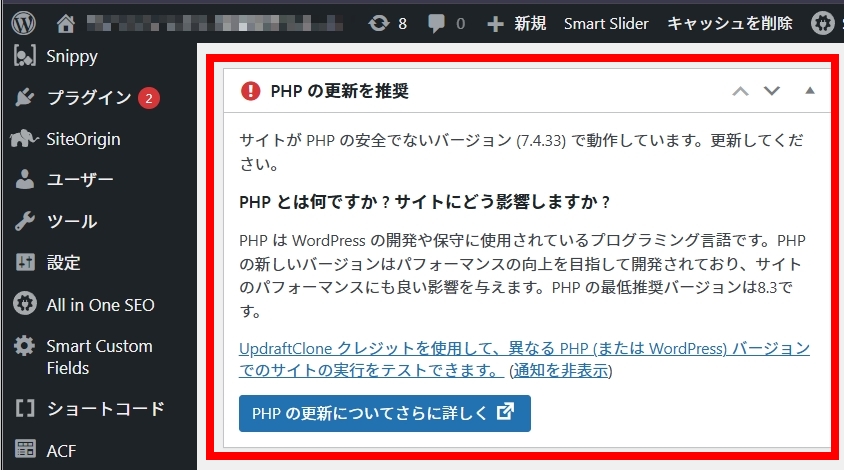Screen dimensions: 844x470
Task: Open the ツール menu
Action: 72,221
